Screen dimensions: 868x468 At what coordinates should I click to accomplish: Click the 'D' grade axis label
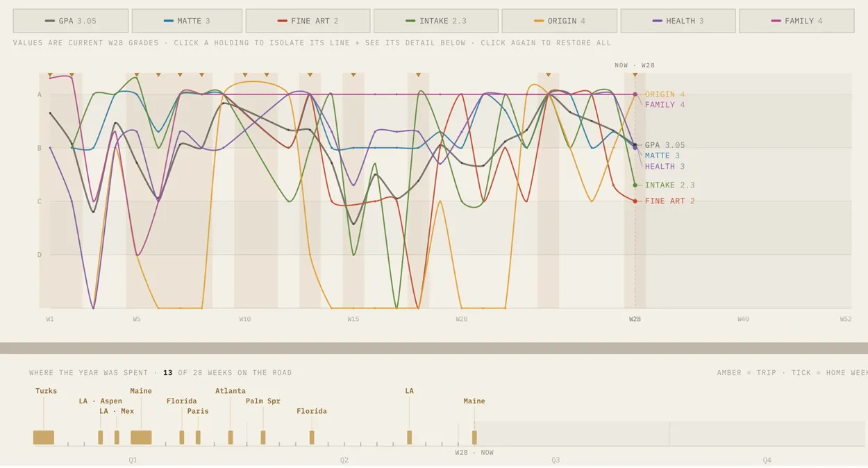40,255
